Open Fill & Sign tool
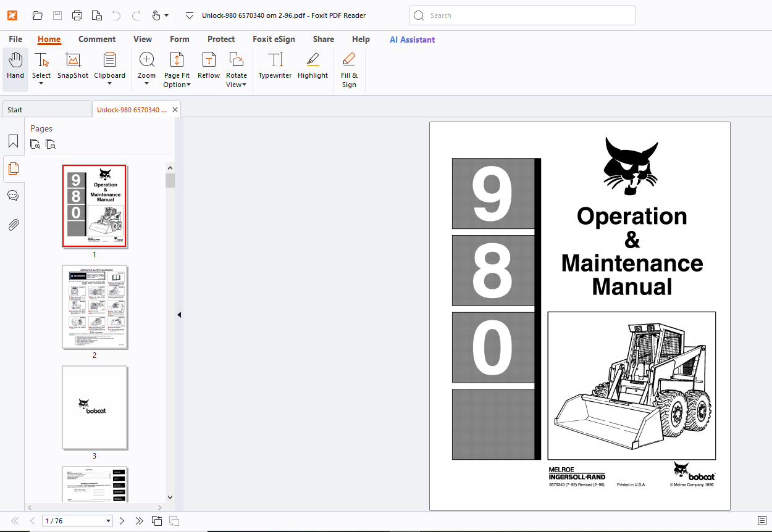772x532 pixels. (x=349, y=70)
